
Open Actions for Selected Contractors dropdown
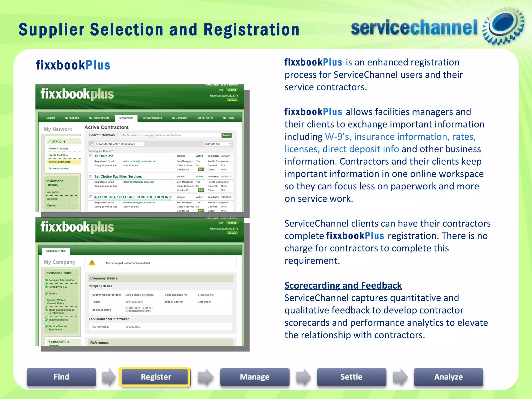(x=119, y=144)
